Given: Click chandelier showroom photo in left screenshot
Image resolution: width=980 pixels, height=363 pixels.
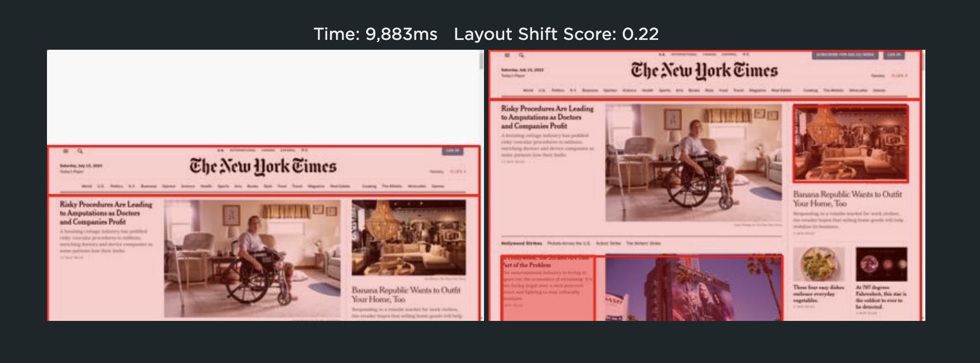Looking at the screenshot, I should (x=409, y=237).
